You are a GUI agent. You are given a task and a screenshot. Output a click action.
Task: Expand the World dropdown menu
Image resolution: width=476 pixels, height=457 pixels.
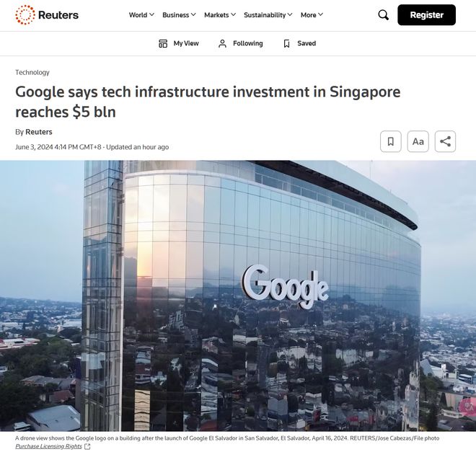coord(141,15)
